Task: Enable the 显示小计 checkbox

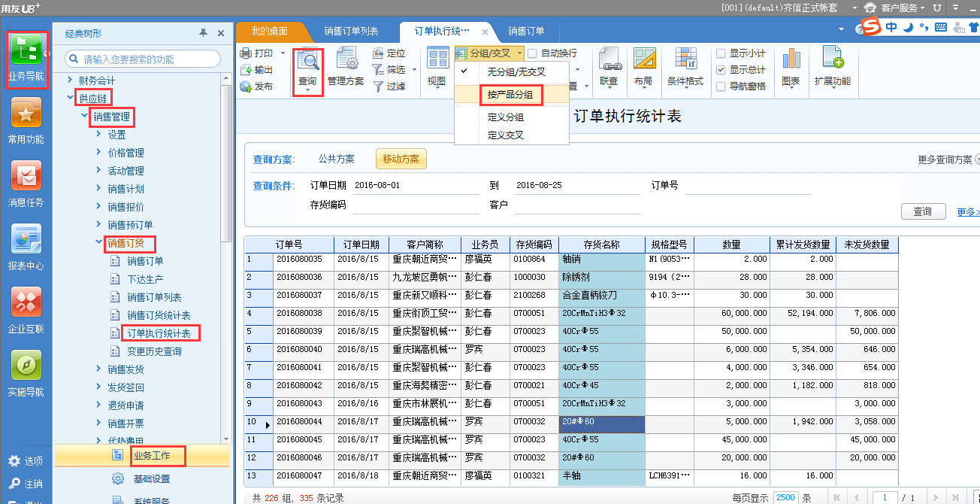Action: pos(721,53)
